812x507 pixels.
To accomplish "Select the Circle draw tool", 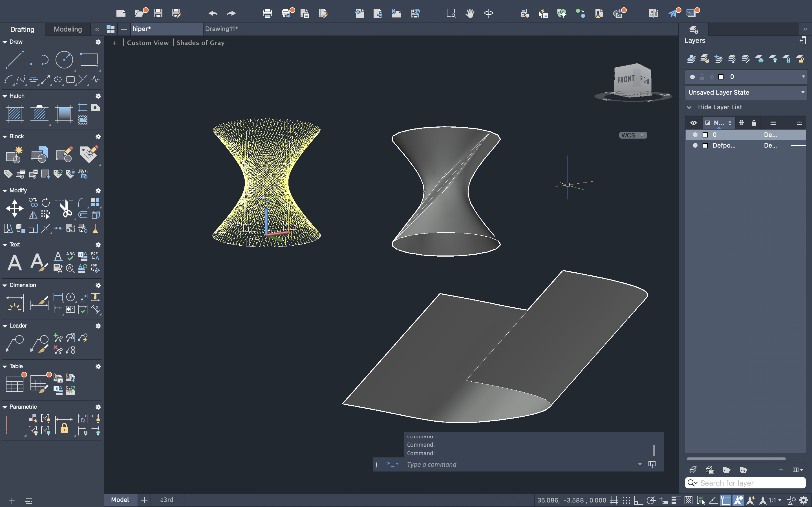I will (x=64, y=60).
